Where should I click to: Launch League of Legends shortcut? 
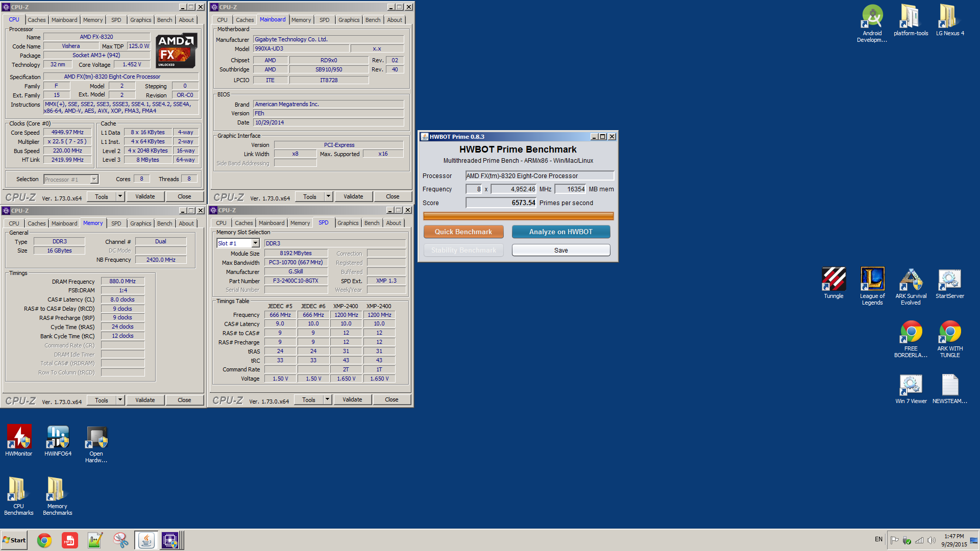[x=872, y=286]
